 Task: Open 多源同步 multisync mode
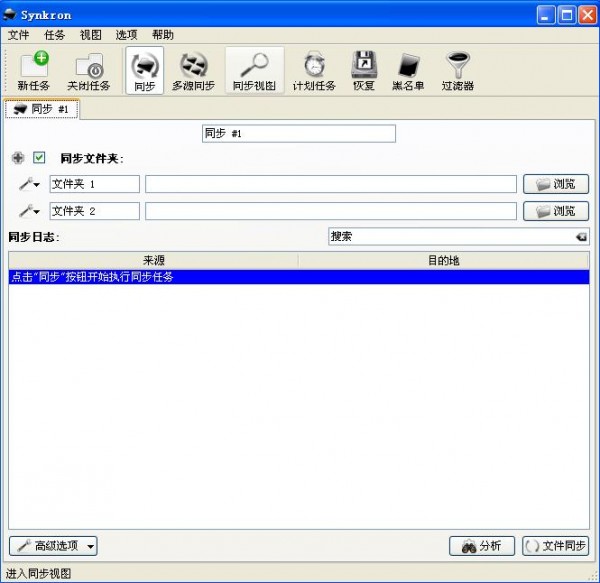coord(193,70)
